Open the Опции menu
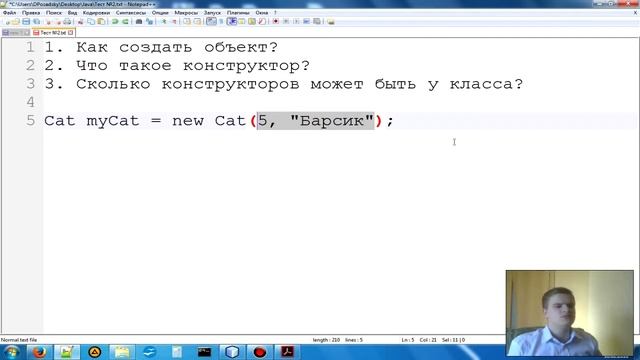Image resolution: width=640 pixels, height=360 pixels. click(160, 13)
